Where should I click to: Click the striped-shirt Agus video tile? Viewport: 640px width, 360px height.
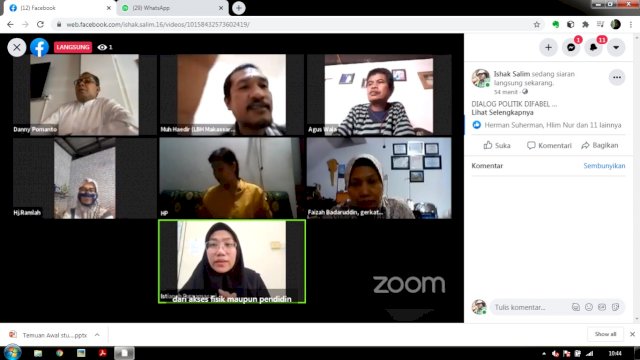(x=379, y=95)
